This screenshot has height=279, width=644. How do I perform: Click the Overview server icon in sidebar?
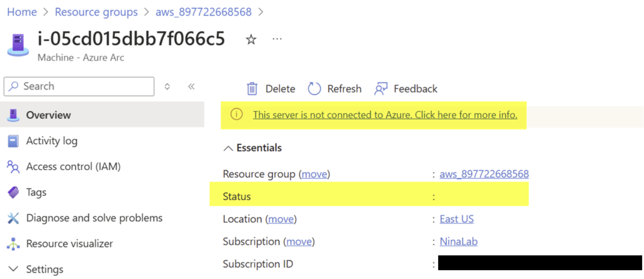coord(13,115)
